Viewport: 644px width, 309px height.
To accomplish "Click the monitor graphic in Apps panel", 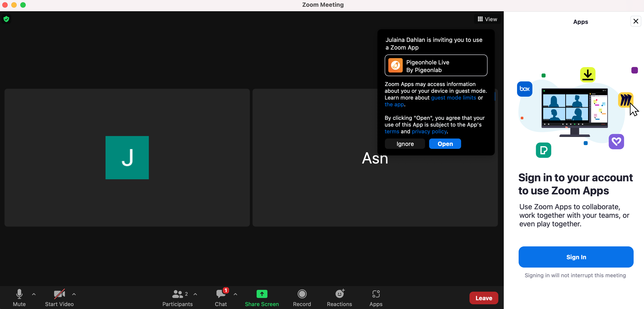I will coord(575,112).
